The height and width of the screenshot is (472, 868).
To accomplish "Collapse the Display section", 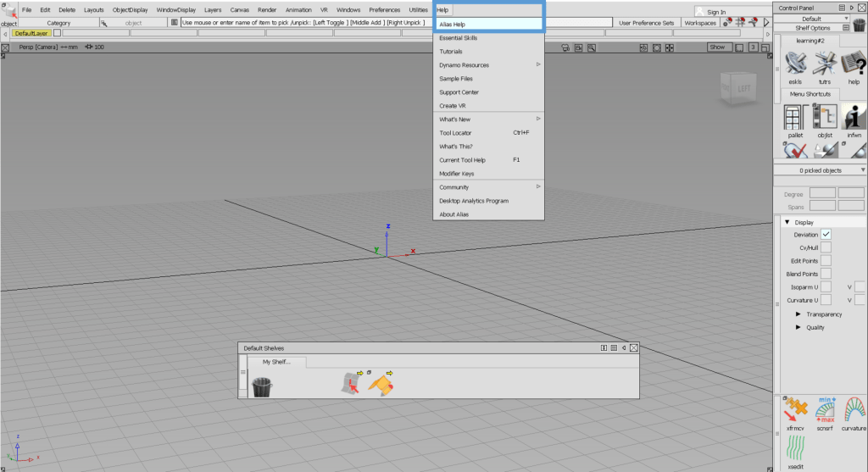I will [787, 222].
